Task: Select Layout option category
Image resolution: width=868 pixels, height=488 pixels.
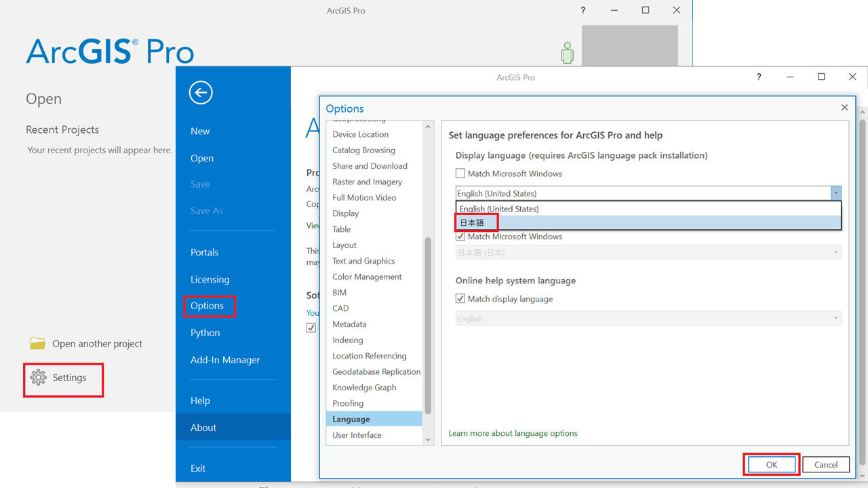Action: (344, 245)
